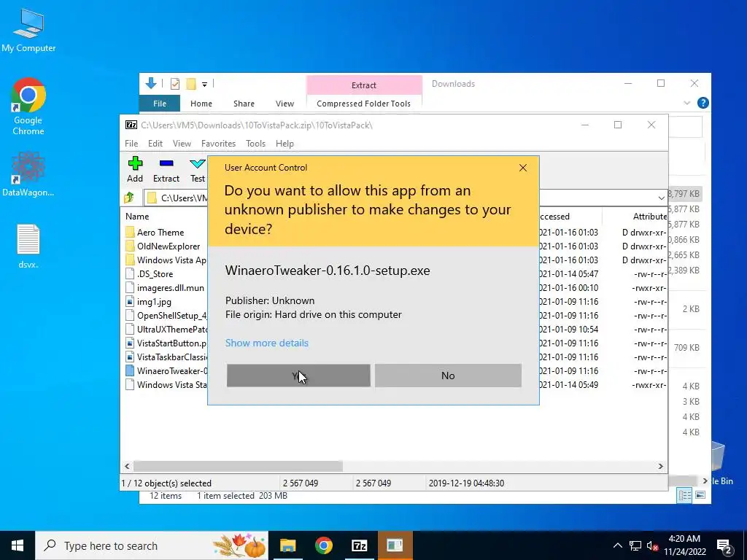Click the 7-Zip Add toolbar icon
Viewport: 747px width, 560px height.
point(135,170)
